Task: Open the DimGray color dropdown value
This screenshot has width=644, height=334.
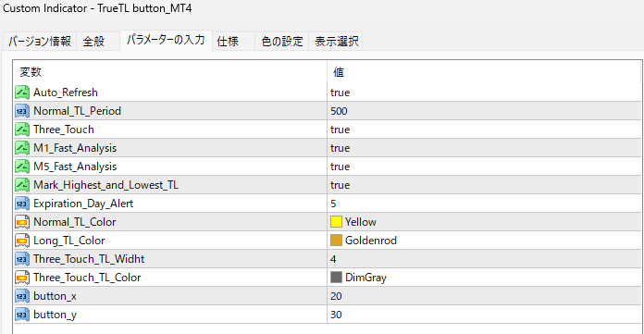Action: coord(484,278)
